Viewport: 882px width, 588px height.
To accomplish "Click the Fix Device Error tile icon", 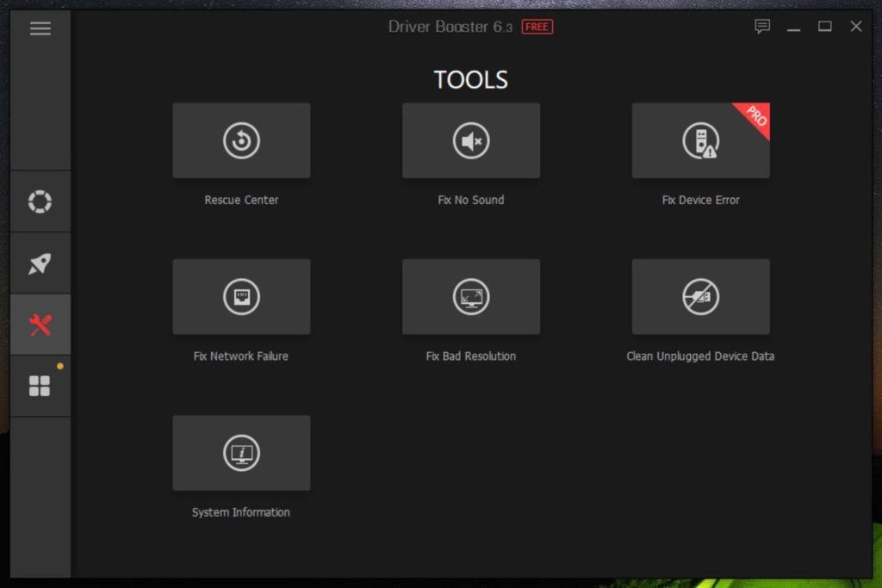I will [700, 140].
